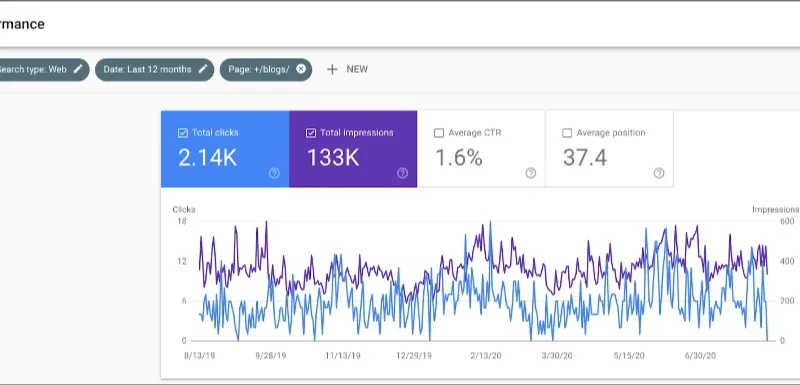800x385 pixels.
Task: Enable the Average position checkbox
Action: pyautogui.click(x=567, y=133)
